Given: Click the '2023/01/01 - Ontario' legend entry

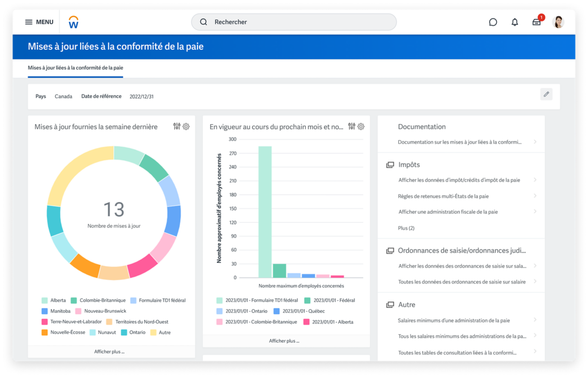Looking at the screenshot, I should pos(242,311).
